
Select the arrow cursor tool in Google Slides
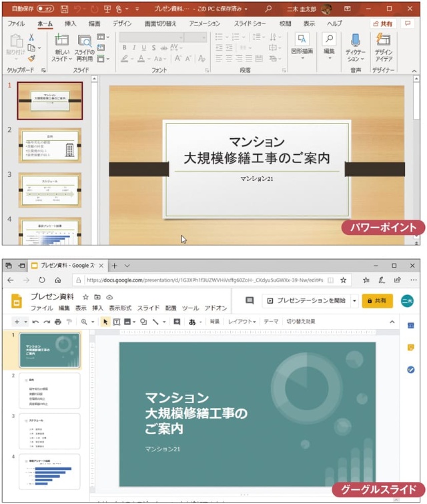point(105,322)
